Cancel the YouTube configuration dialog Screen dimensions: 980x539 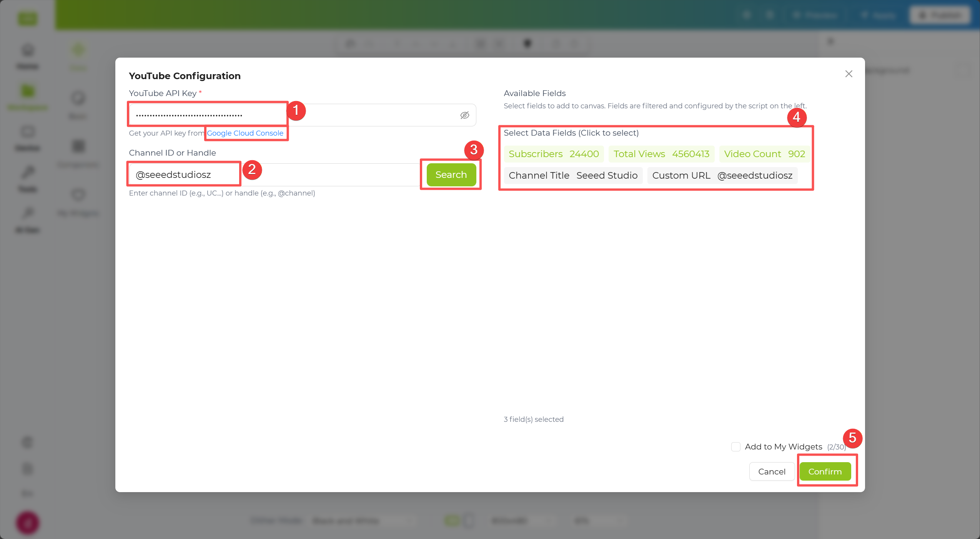pos(772,472)
